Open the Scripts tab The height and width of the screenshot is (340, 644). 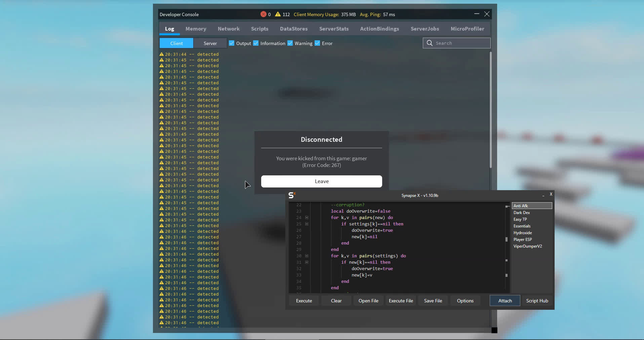coord(259,29)
